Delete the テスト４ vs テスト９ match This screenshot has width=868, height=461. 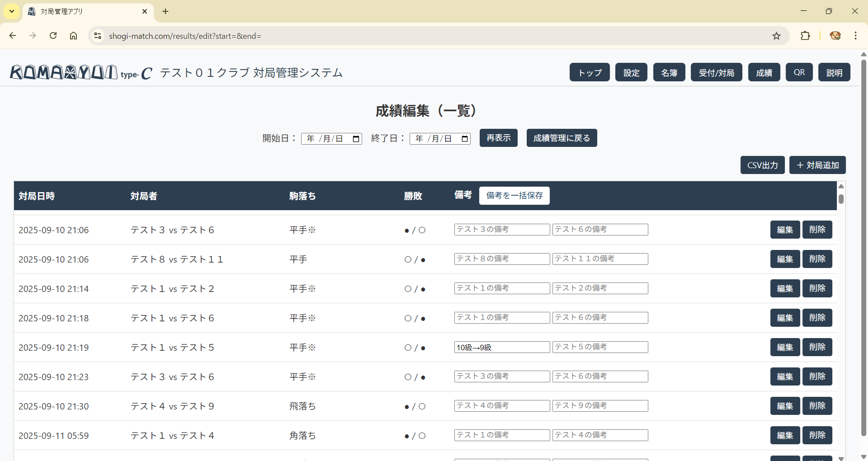(x=817, y=406)
